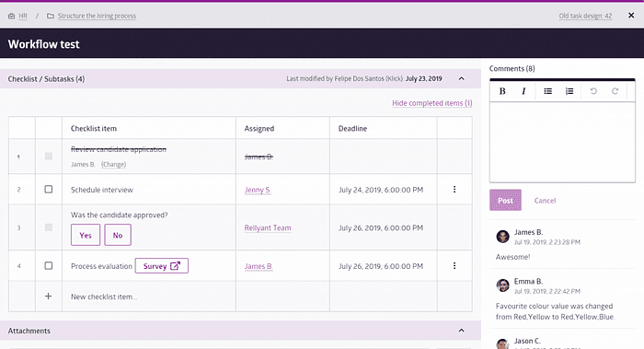Open Emma B. avatar in comments
Image resolution: width=644 pixels, height=349 pixels.
[502, 285]
